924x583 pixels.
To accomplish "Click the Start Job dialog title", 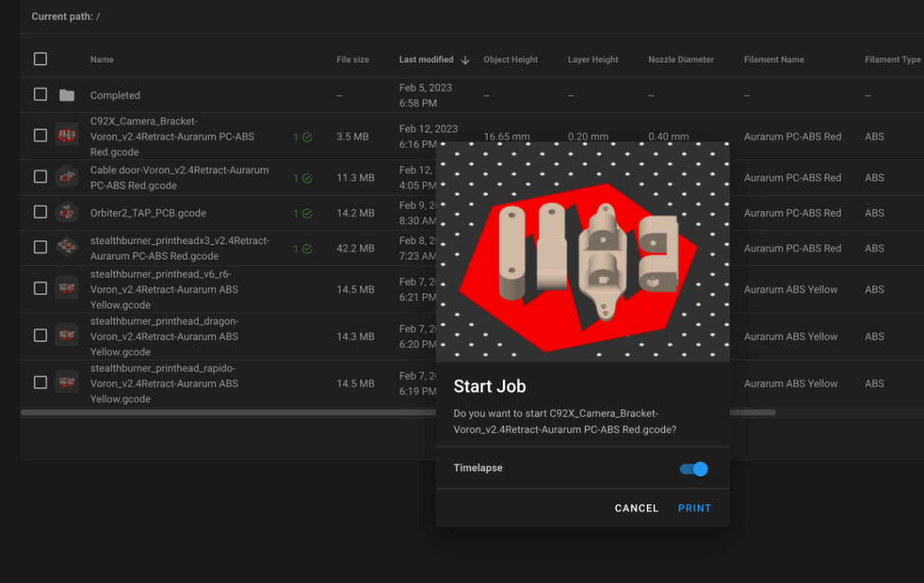I will (x=490, y=387).
